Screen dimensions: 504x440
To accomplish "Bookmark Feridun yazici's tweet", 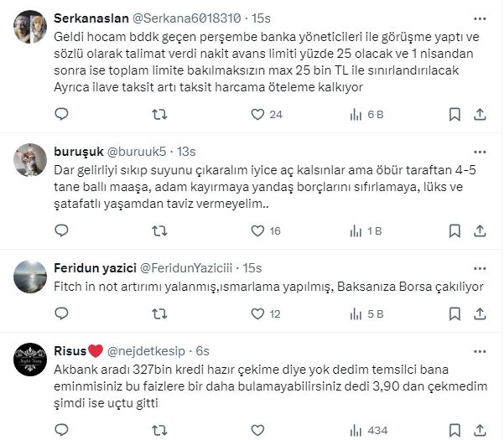I will point(453,314).
